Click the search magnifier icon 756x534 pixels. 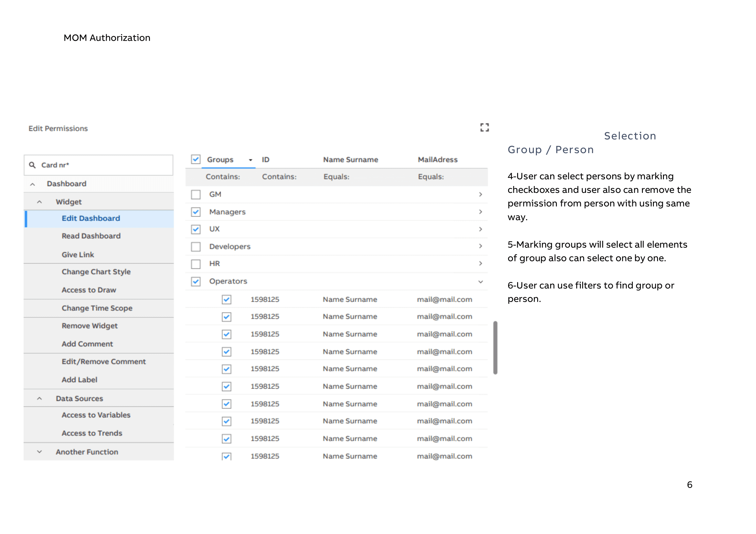32,165
